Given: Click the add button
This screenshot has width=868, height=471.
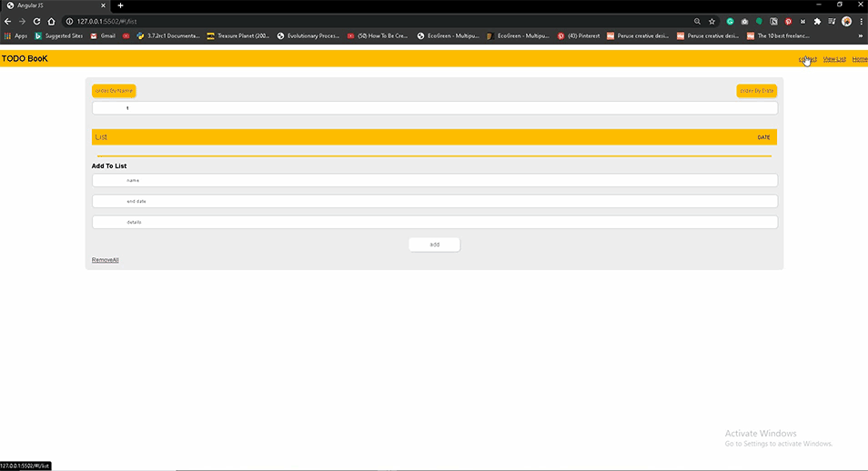Looking at the screenshot, I should (x=435, y=245).
